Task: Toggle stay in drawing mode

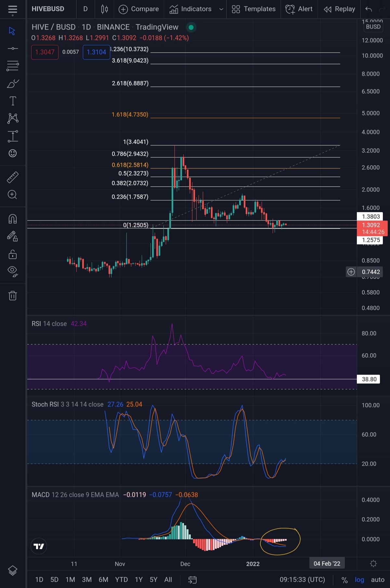Action: [12, 236]
